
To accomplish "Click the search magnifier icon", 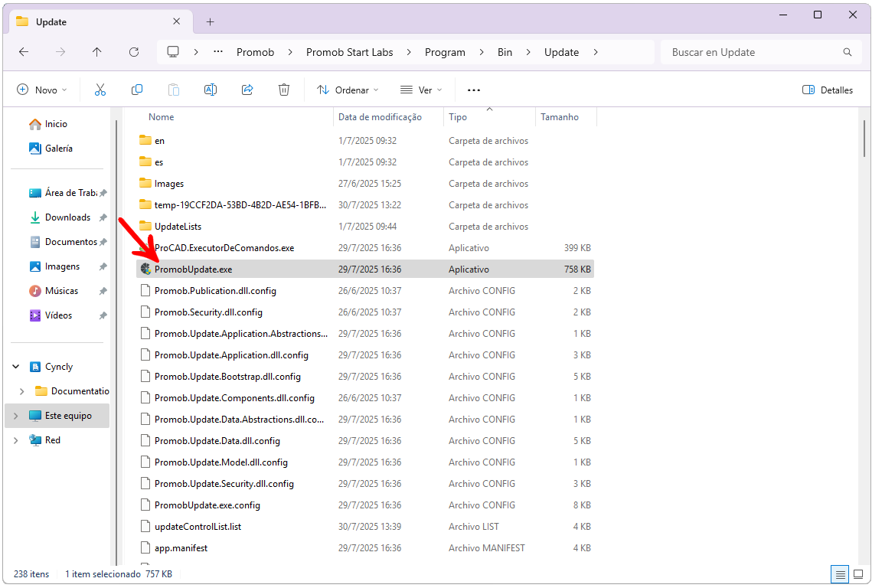I will (x=848, y=52).
